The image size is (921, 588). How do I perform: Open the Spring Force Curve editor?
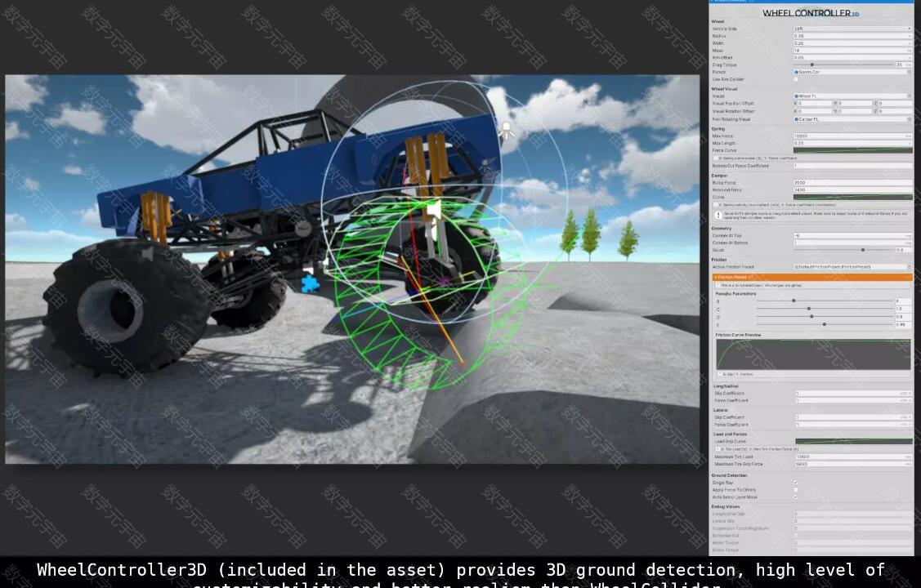tap(852, 150)
